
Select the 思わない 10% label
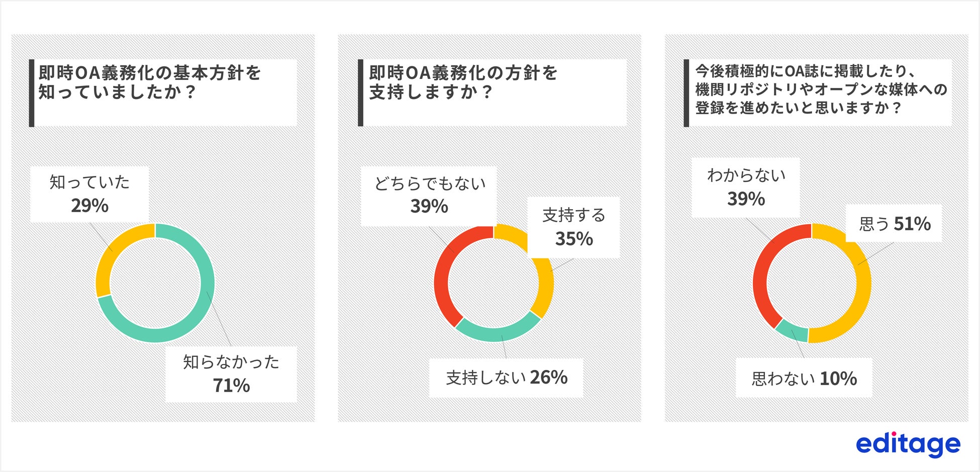[x=804, y=378]
